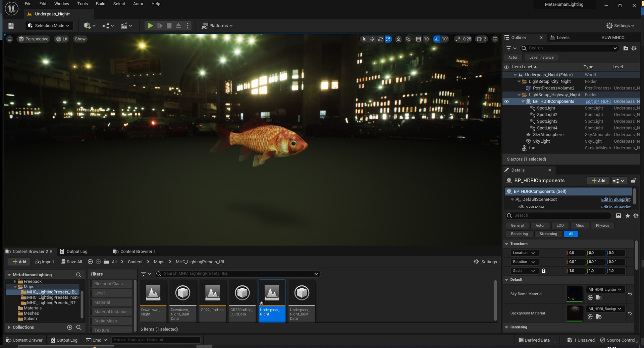Screen dimensions: 644x348
Task: Save the current level with the floppy disk icon
Action: (x=11, y=26)
